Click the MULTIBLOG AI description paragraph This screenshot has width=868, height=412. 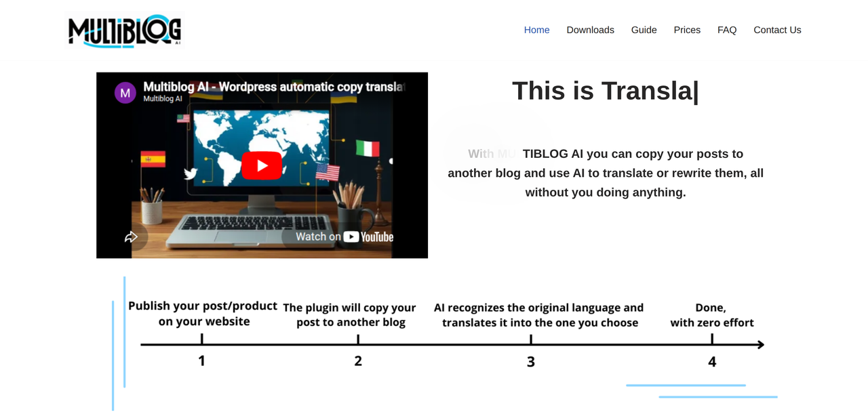point(606,173)
